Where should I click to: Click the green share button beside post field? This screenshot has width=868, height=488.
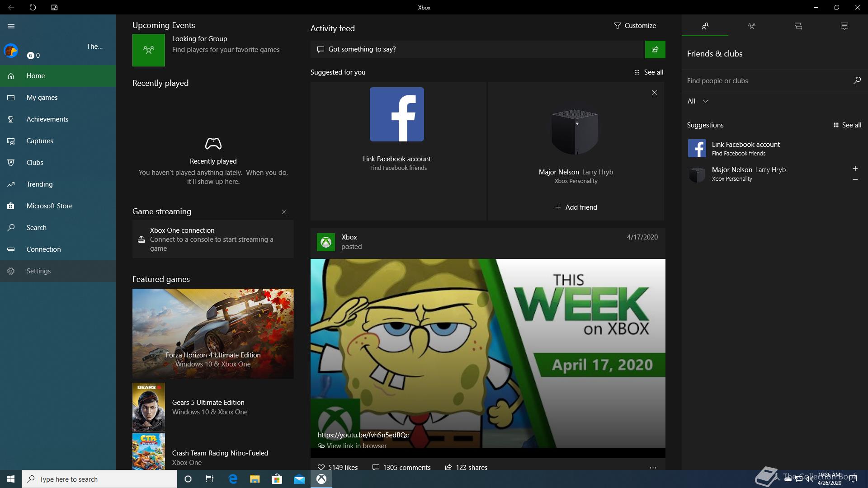tap(655, 49)
